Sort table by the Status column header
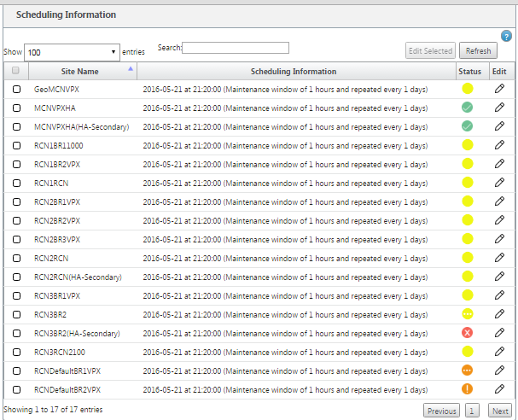The height and width of the screenshot is (420, 518). coord(469,72)
